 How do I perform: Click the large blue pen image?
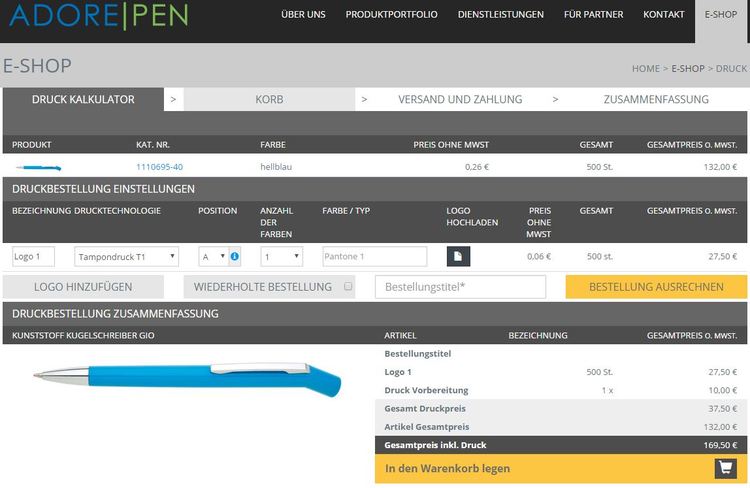(187, 378)
